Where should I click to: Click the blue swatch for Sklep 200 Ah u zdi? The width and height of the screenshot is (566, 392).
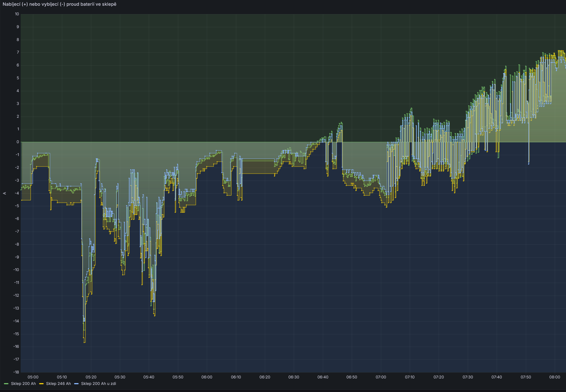click(x=77, y=384)
